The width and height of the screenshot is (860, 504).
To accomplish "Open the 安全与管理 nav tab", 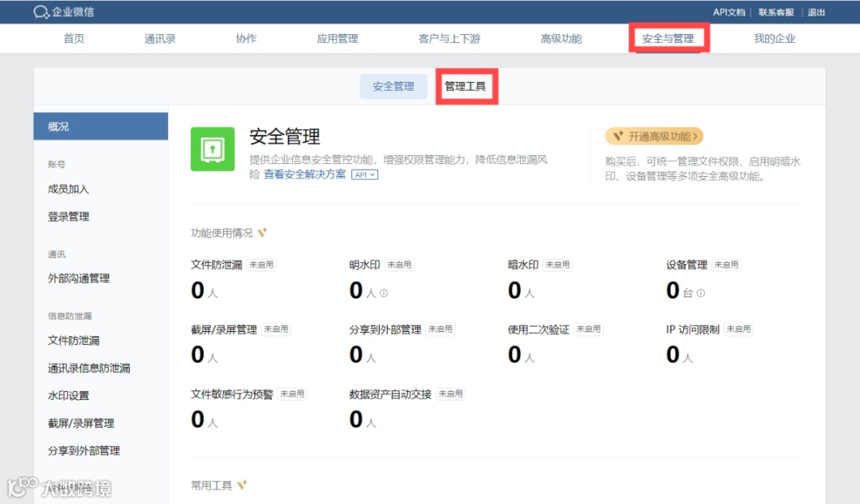I will point(668,38).
